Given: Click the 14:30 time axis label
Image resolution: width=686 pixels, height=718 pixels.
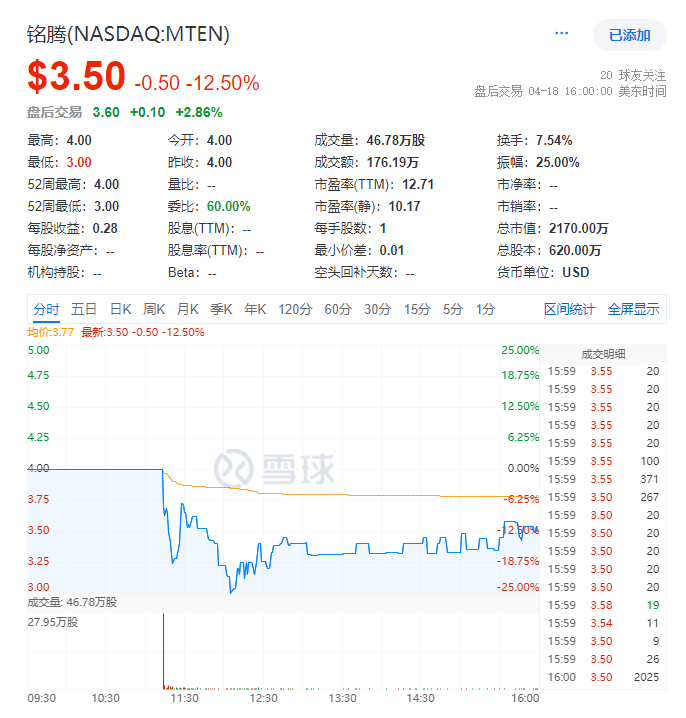Looking at the screenshot, I should (x=420, y=698).
